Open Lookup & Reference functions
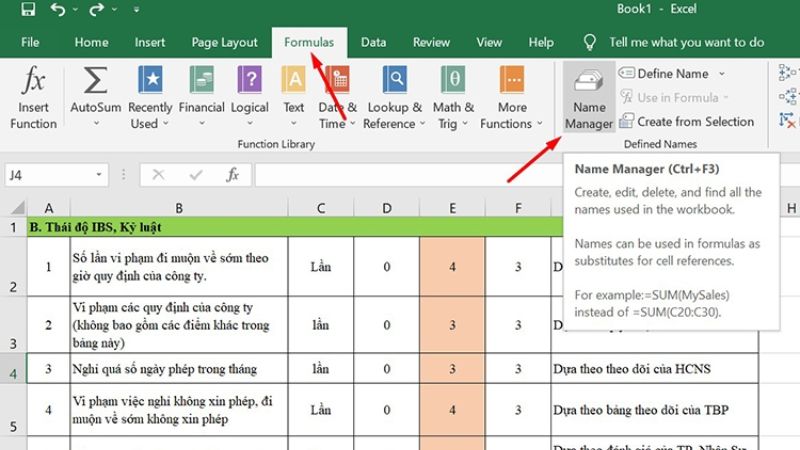The width and height of the screenshot is (800, 450). coord(394,97)
